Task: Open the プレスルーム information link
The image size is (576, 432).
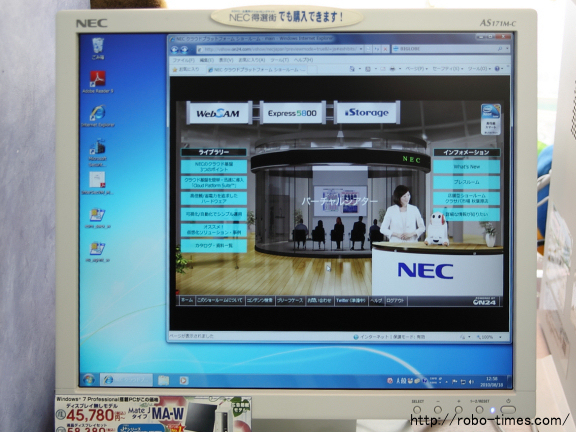Action: pyautogui.click(x=467, y=182)
